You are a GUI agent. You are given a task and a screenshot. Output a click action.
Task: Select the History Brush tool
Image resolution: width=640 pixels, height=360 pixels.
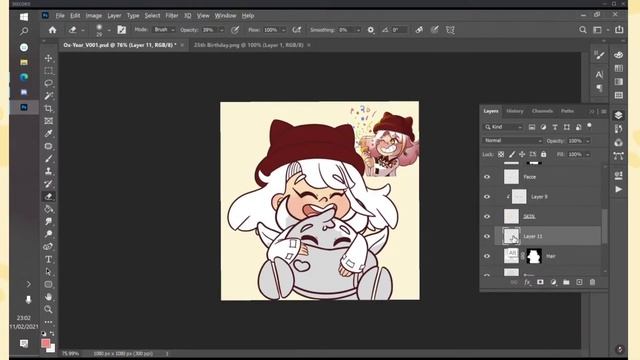click(49, 184)
